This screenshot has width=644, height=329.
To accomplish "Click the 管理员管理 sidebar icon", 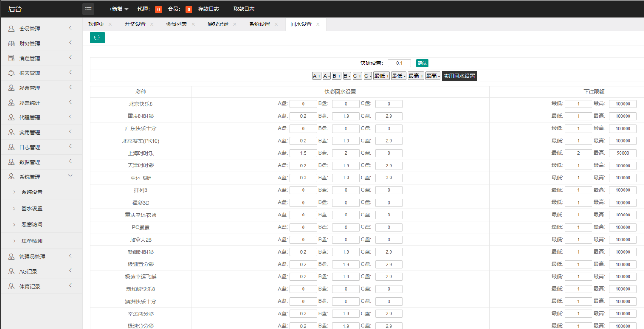I will 11,257.
